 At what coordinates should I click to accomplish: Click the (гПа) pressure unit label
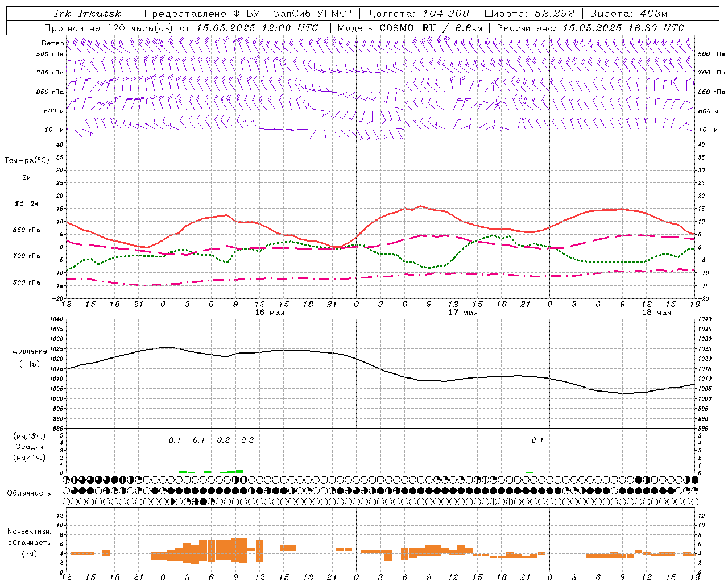coord(30,364)
